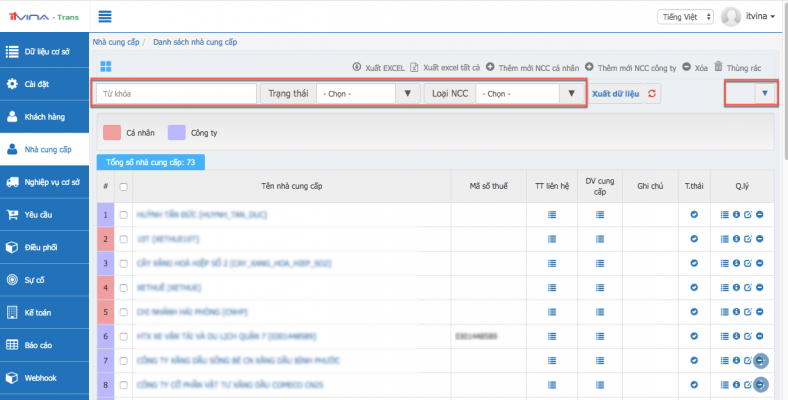Screen dimensions: 788x400
Task: Click status check icon in row 3
Action: click(695, 263)
